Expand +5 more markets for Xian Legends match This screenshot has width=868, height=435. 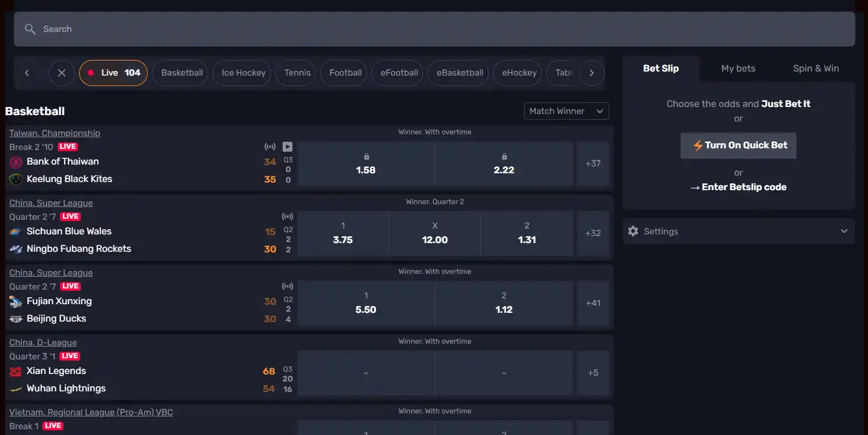[593, 373]
